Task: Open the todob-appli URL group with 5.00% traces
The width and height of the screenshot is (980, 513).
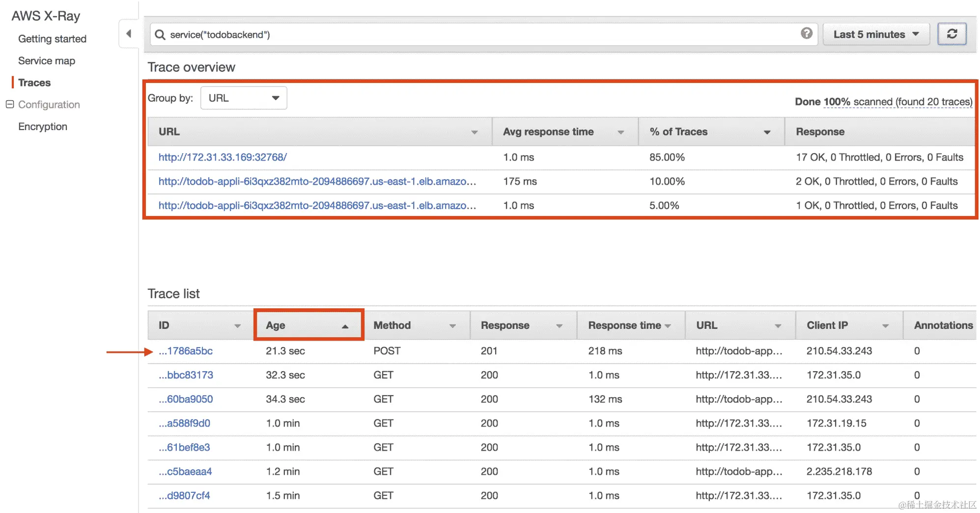Action: [317, 205]
